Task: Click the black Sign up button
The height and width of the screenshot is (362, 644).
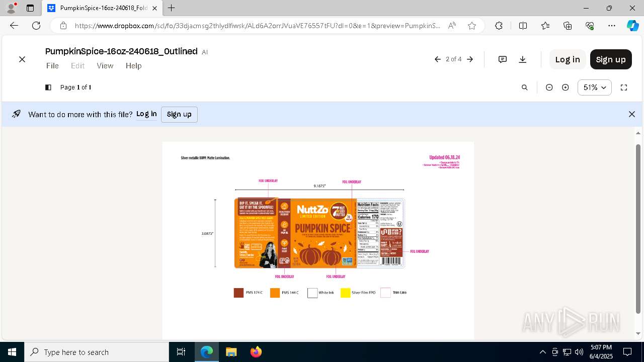Action: click(611, 59)
